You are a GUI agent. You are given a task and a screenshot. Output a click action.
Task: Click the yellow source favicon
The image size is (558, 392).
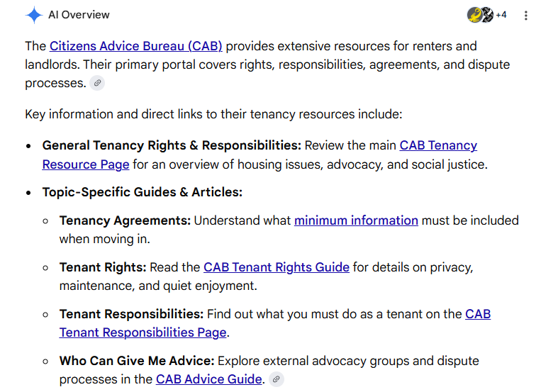click(474, 15)
